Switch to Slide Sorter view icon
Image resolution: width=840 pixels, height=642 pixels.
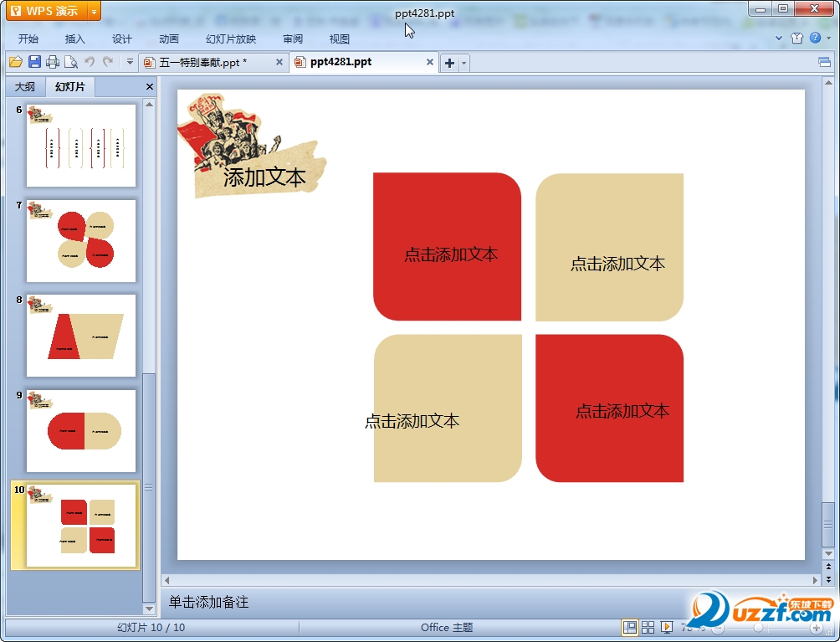pyautogui.click(x=648, y=627)
